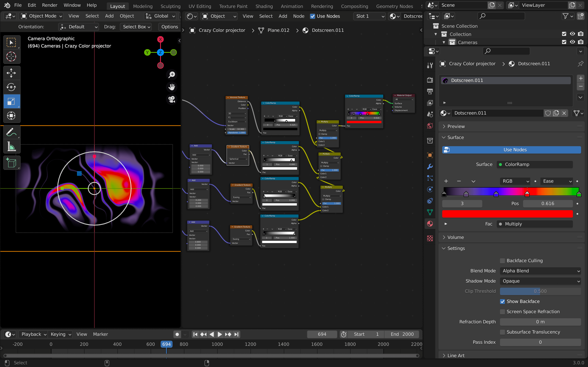Enable the Backface Culling checkbox
Viewport: 588px width, 367px height.
pyautogui.click(x=502, y=261)
